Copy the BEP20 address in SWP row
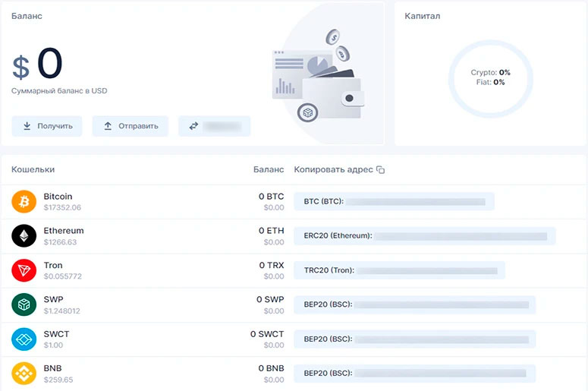The width and height of the screenshot is (588, 391). coord(414,304)
